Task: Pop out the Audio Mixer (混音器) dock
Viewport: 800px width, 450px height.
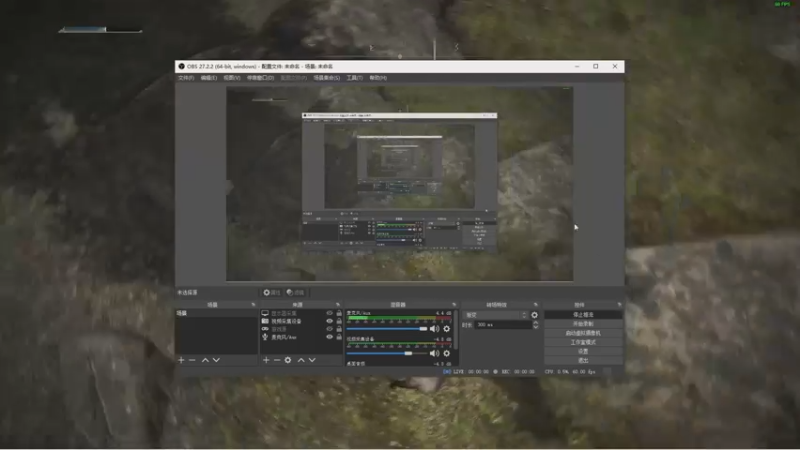Action: (x=454, y=305)
